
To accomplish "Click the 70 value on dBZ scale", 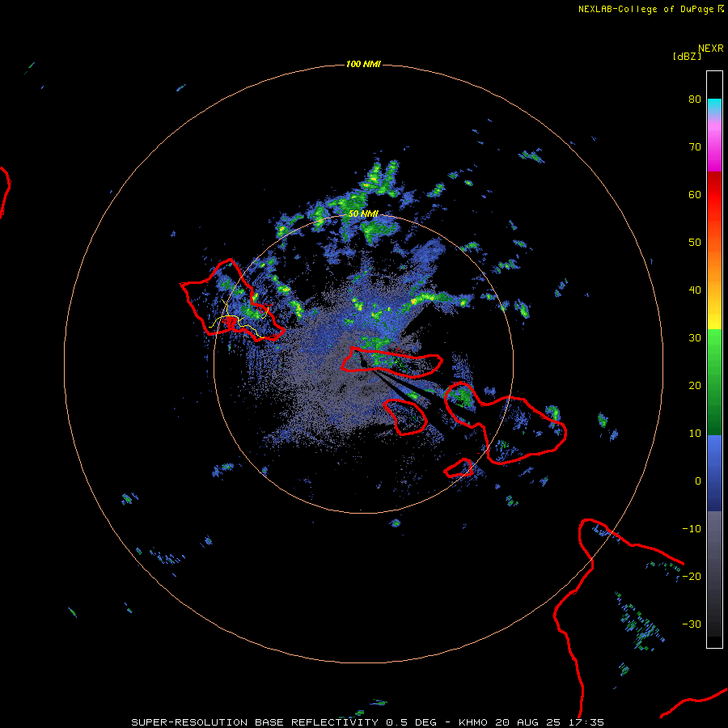I will click(695, 147).
